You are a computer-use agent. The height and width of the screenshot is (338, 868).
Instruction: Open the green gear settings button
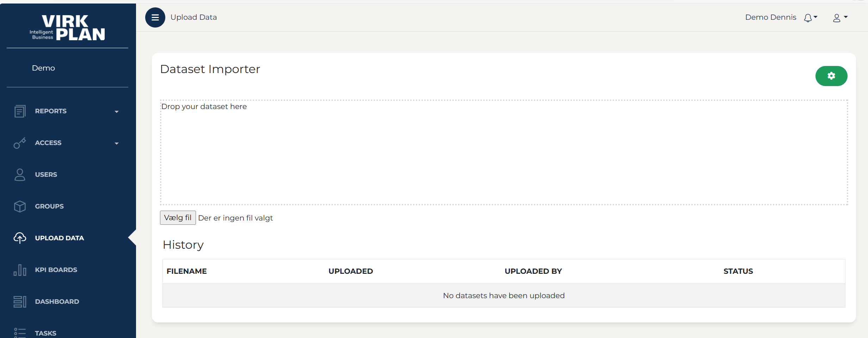pos(831,76)
